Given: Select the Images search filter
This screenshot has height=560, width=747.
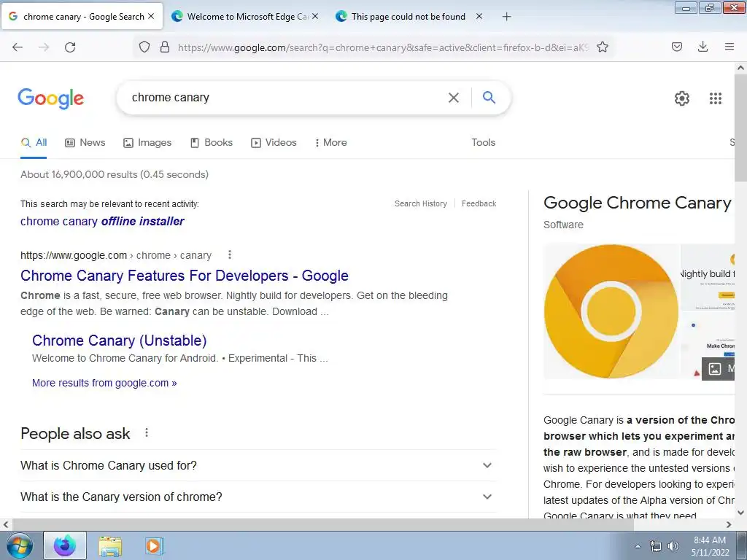Looking at the screenshot, I should point(147,142).
